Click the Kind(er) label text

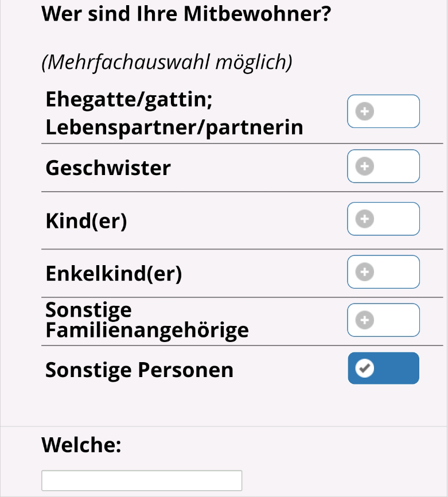pos(86,220)
